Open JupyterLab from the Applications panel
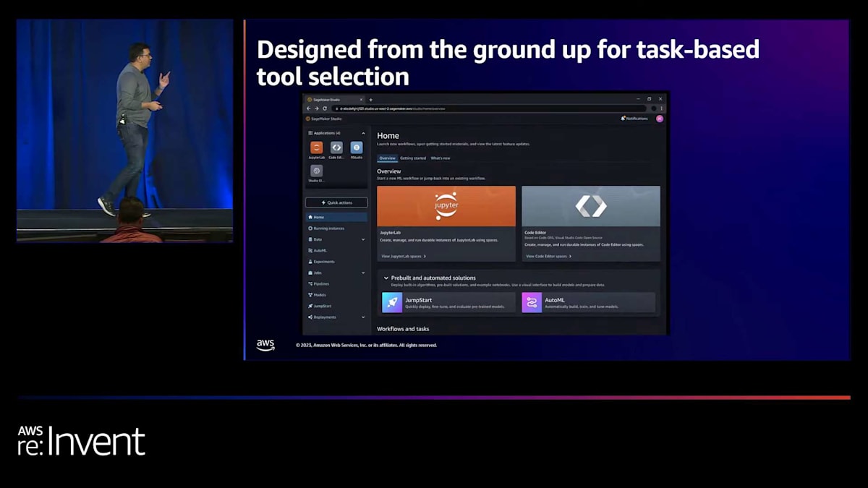This screenshot has width=868, height=488. pos(316,147)
